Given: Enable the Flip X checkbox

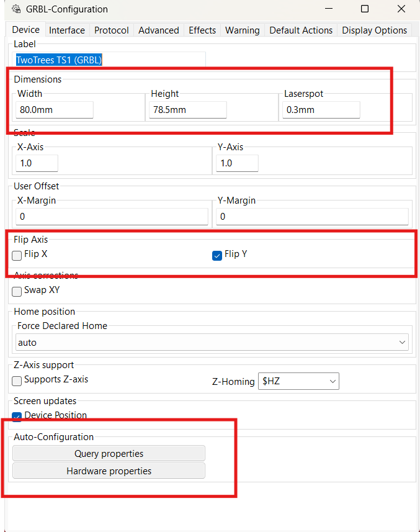Looking at the screenshot, I should point(17,255).
